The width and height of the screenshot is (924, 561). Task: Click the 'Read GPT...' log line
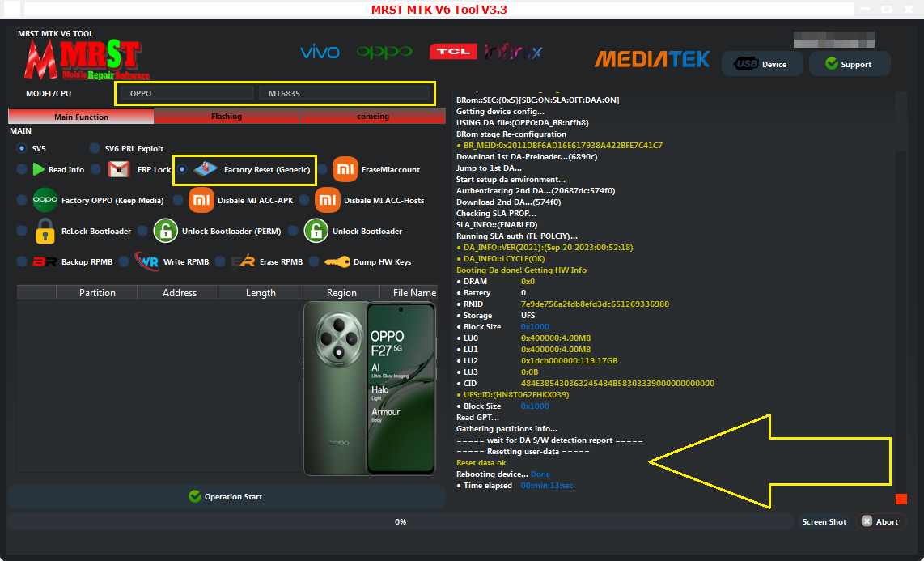[x=477, y=417]
